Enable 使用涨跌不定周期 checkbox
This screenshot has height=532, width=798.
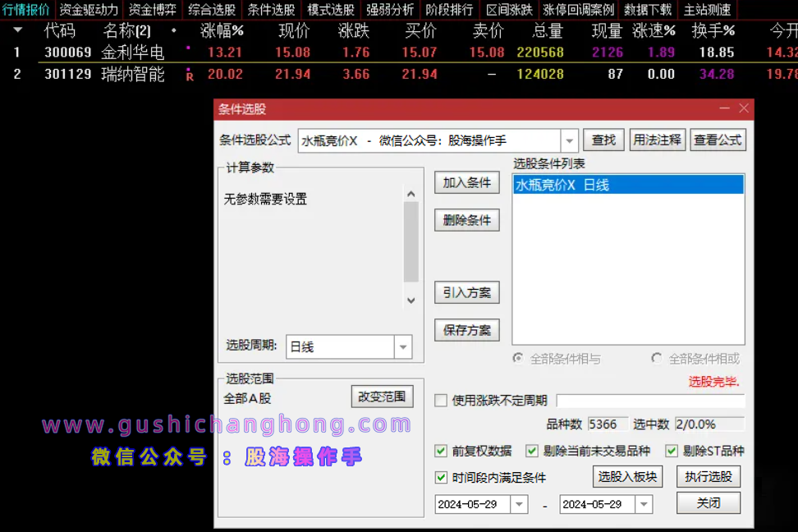point(441,400)
